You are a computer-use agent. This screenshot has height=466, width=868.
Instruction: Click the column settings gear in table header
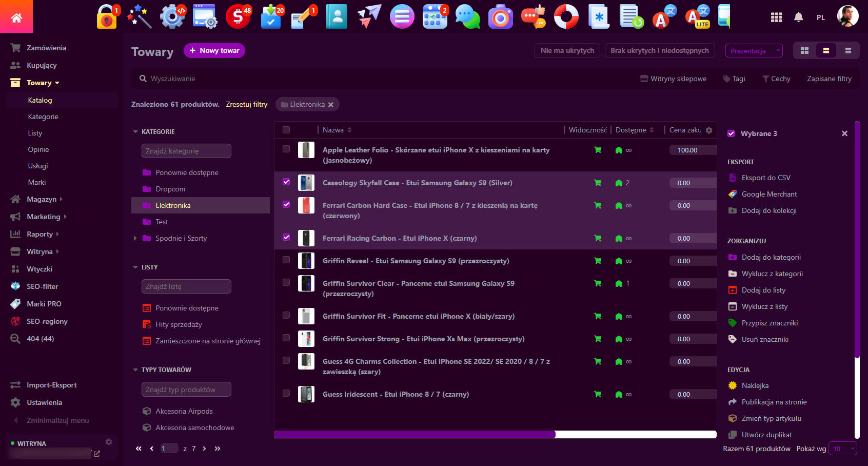(x=709, y=130)
